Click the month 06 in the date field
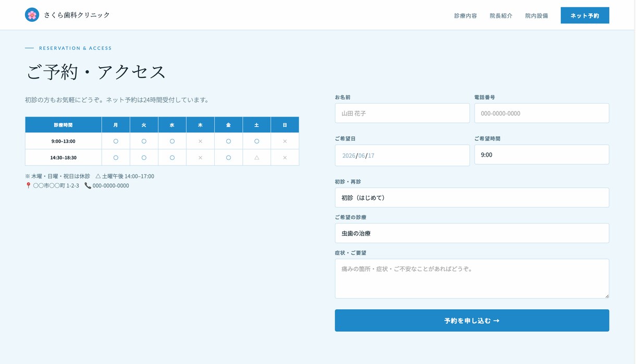The width and height of the screenshot is (636, 364). (362, 155)
